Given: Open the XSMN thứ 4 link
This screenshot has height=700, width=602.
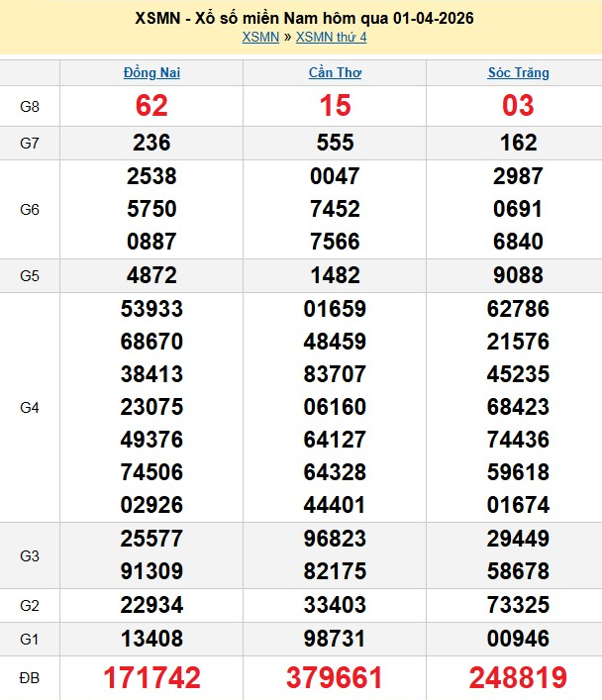Looking at the screenshot, I should (331, 37).
